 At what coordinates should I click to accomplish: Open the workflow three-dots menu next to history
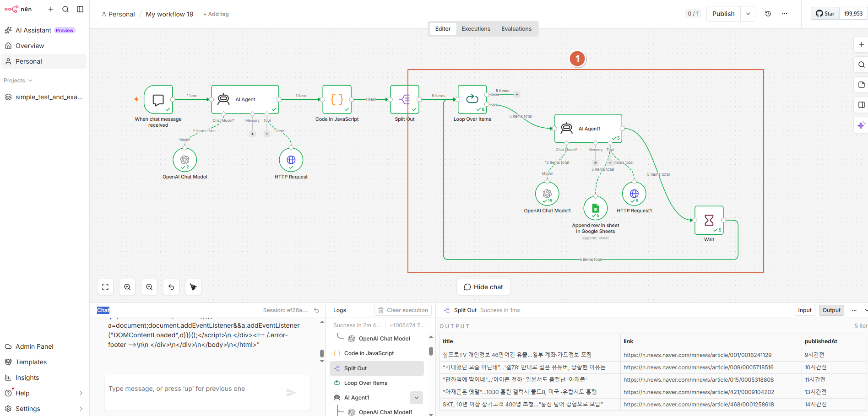point(785,14)
